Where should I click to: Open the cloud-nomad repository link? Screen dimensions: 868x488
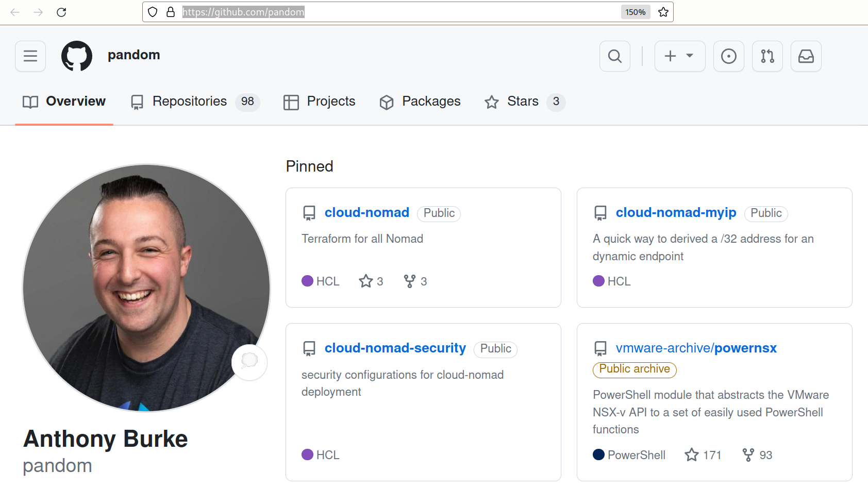click(367, 212)
